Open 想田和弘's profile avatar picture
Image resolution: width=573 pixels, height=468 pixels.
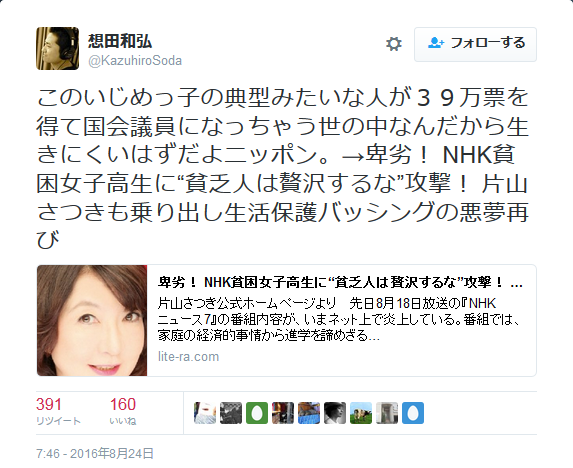click(57, 48)
